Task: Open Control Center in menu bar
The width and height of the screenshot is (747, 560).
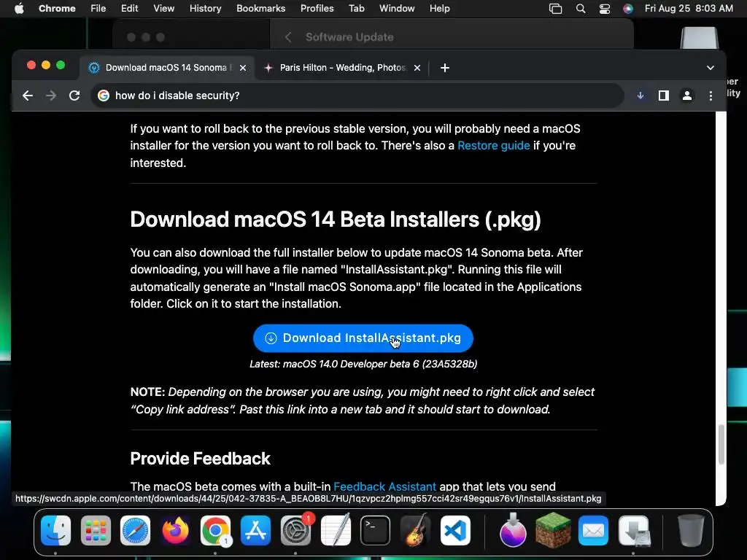Action: click(605, 9)
